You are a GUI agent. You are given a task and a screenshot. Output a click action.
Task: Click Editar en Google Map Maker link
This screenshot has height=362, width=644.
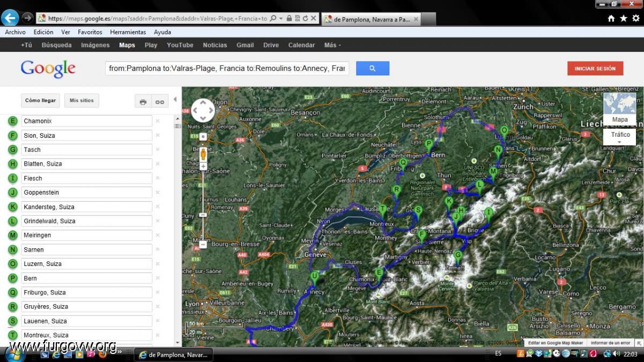click(x=555, y=343)
